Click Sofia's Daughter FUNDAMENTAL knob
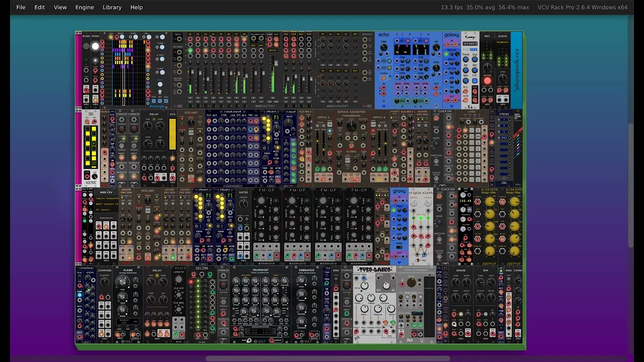The image size is (644, 362). (351, 126)
